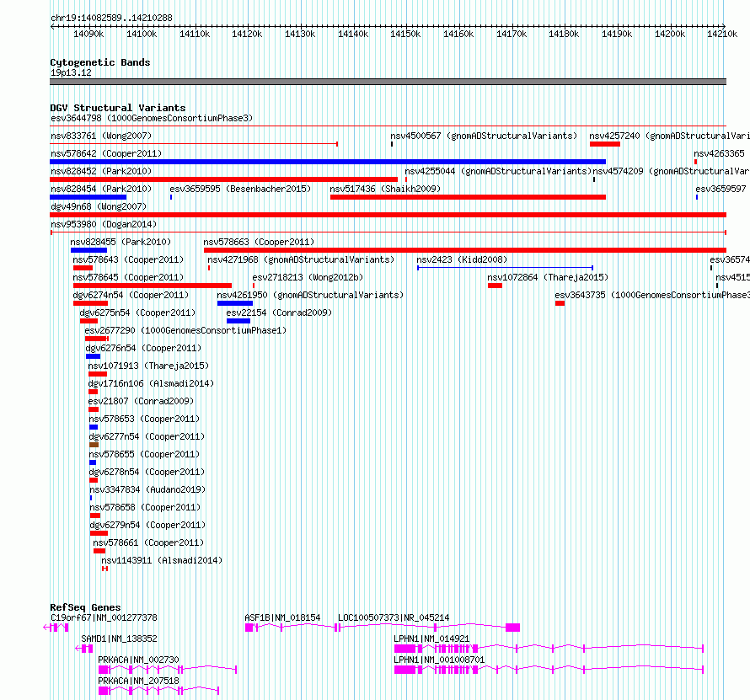Select the nsv1071913 (Thareja2015) label
The image size is (750, 700).
[149, 366]
